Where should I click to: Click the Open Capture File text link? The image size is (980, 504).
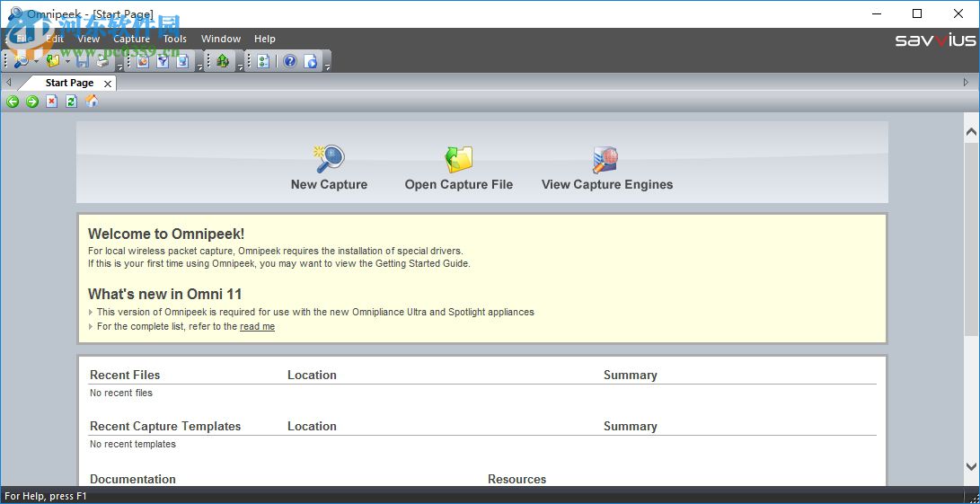point(459,184)
